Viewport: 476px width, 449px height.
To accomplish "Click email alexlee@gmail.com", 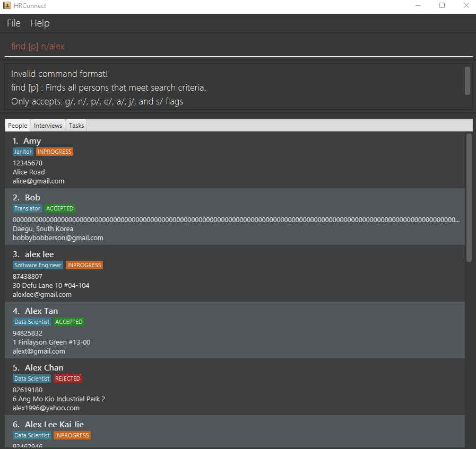I will point(42,294).
